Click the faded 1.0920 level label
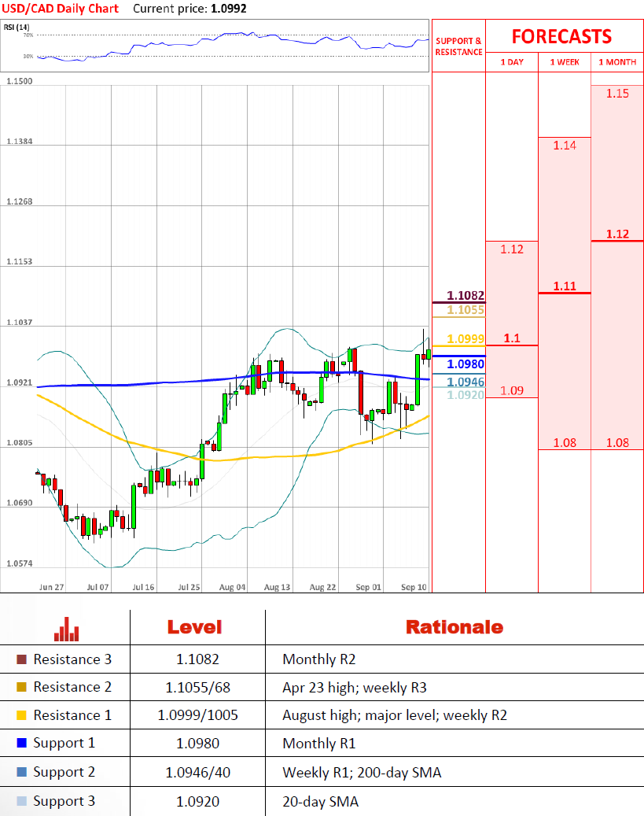Screen dimensions: 644x816 pos(466,395)
